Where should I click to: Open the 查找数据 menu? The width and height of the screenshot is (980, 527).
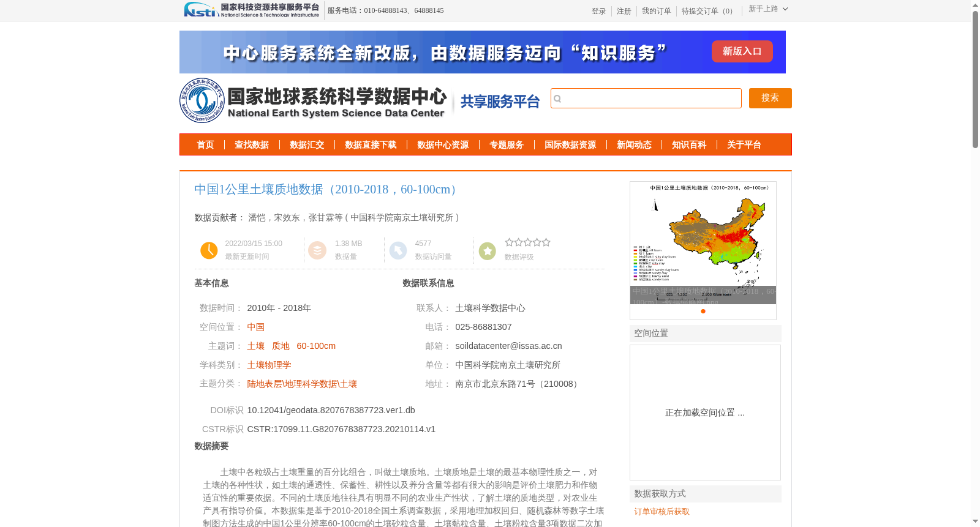(x=252, y=145)
